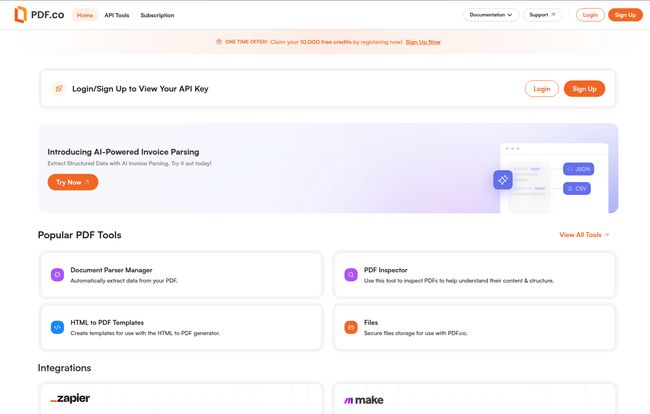Click the gift icon in offer bar
The width and height of the screenshot is (650, 414).
[219, 42]
